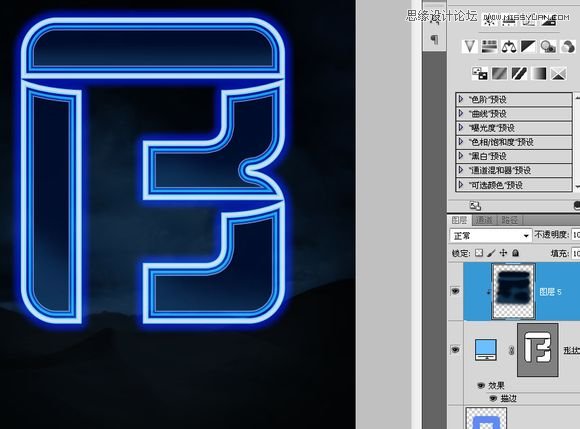Switch to the 通道 tab
The image size is (580, 429).
click(x=485, y=220)
